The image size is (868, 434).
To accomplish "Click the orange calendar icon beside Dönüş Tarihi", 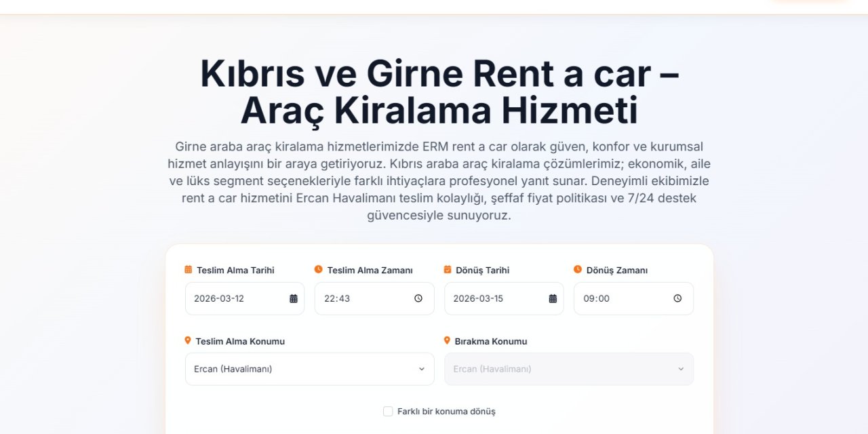I will 448,269.
